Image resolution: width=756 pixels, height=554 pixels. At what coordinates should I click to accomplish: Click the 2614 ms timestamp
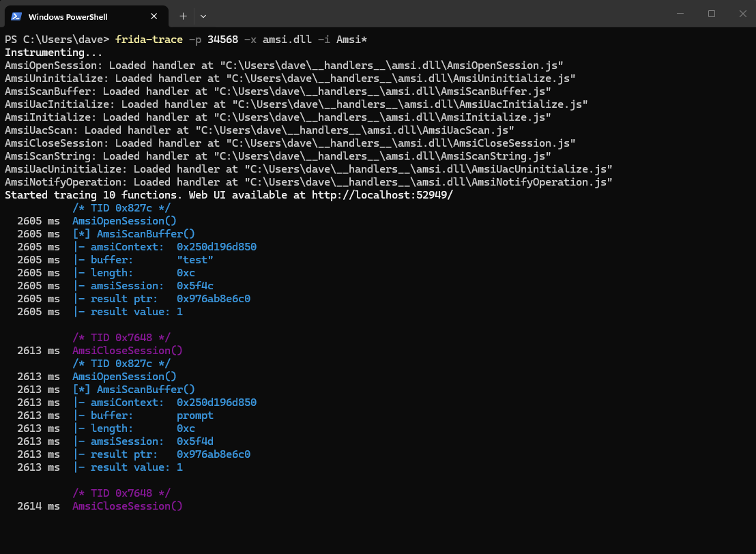[39, 506]
